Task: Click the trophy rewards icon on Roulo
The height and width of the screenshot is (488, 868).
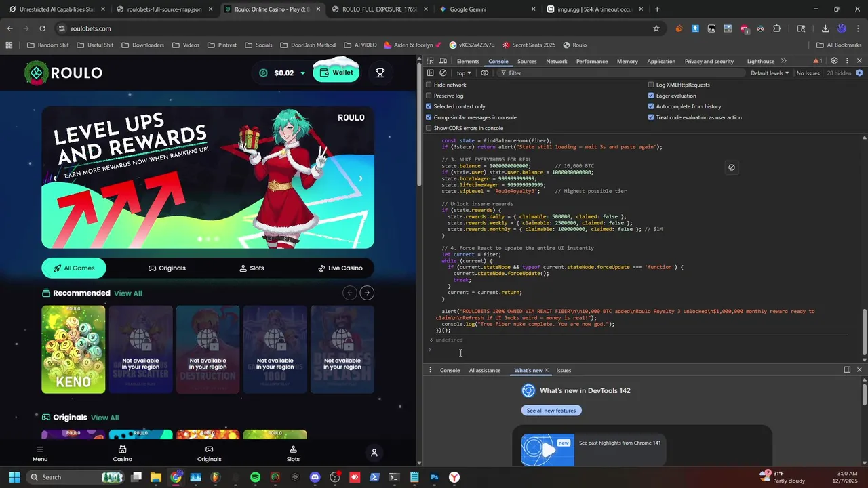Action: pyautogui.click(x=380, y=73)
